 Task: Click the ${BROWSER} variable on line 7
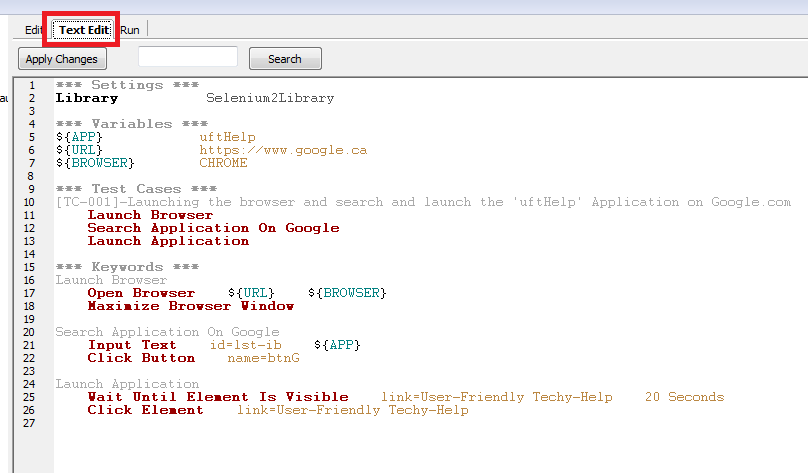tap(95, 163)
